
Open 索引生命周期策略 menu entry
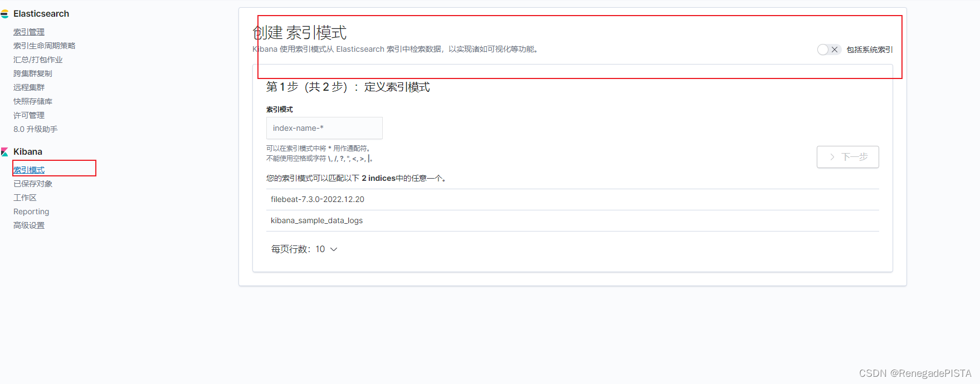point(44,46)
